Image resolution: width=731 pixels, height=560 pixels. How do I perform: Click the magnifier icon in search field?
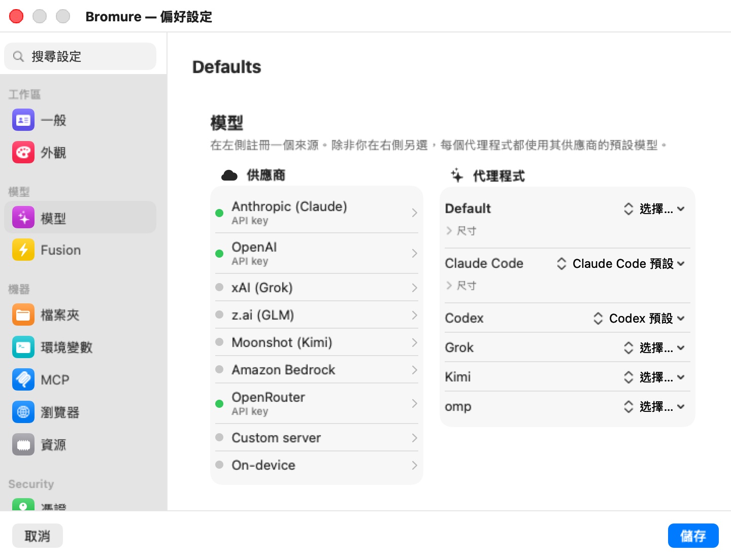(18, 56)
